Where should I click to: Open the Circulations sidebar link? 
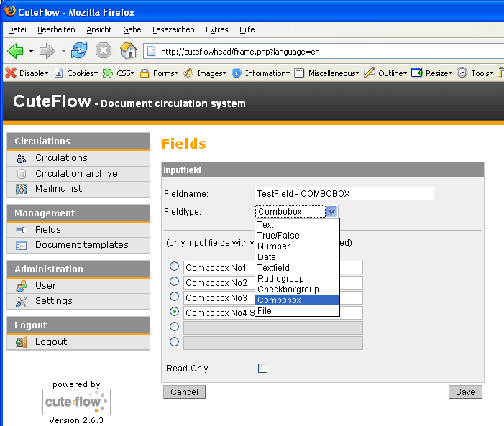(x=61, y=158)
